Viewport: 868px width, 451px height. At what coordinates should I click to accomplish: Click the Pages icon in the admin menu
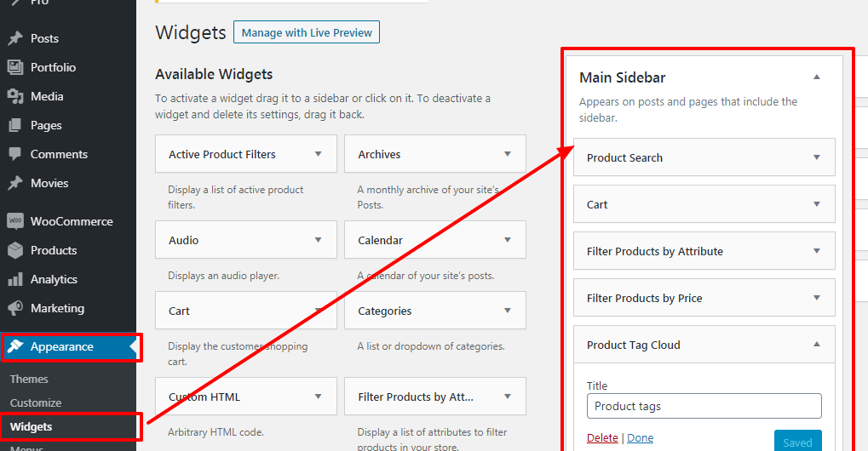coord(15,125)
